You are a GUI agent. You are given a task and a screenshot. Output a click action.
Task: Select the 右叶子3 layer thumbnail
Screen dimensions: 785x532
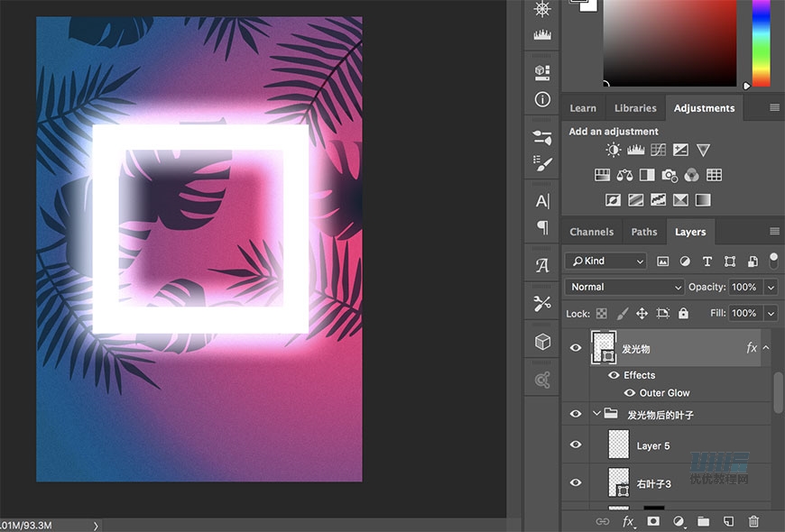619,482
